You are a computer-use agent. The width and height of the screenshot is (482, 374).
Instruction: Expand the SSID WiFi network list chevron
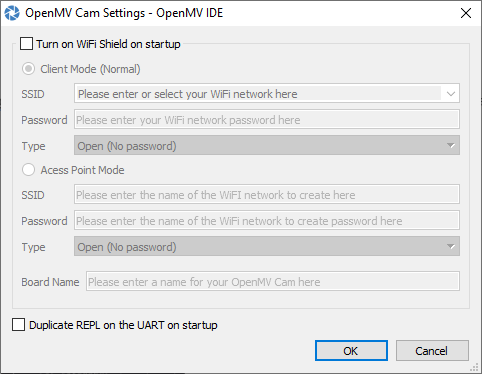[x=451, y=94]
